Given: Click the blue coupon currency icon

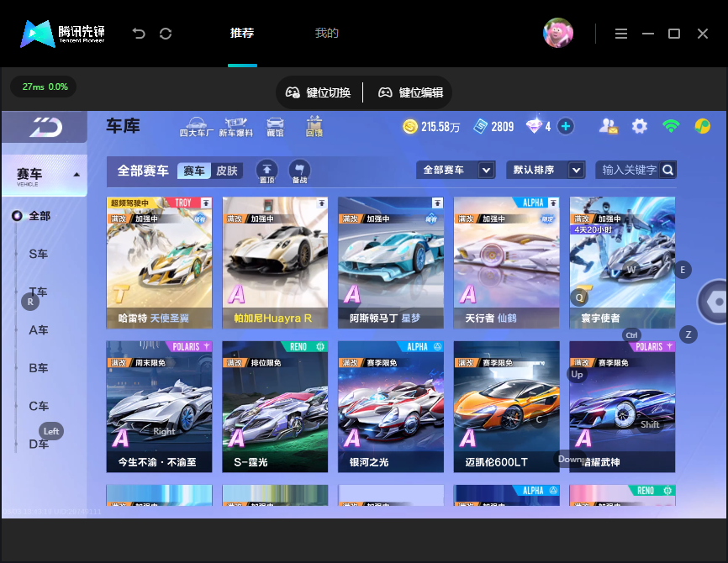Looking at the screenshot, I should point(480,126).
